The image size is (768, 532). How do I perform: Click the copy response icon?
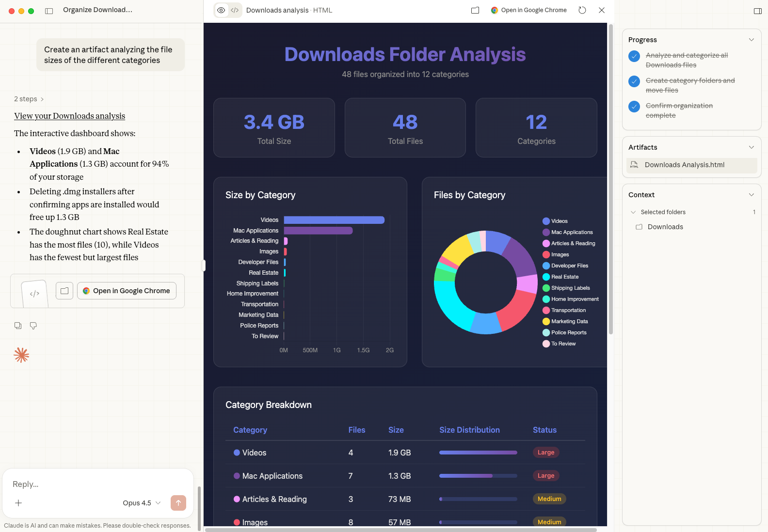point(18,326)
